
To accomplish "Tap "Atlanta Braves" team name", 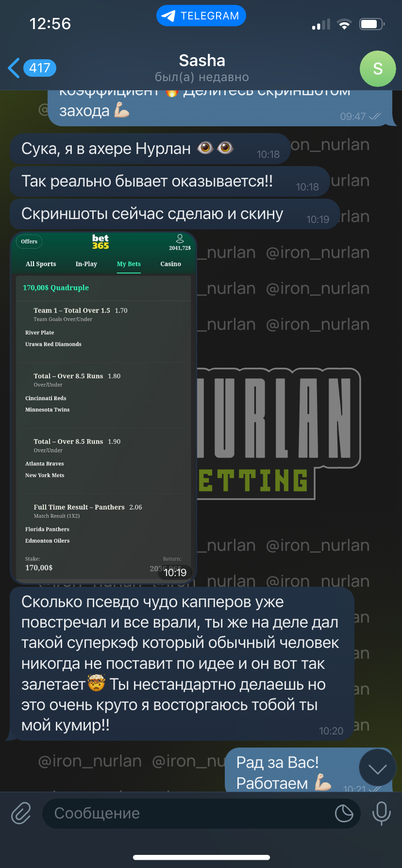I will pyautogui.click(x=45, y=464).
